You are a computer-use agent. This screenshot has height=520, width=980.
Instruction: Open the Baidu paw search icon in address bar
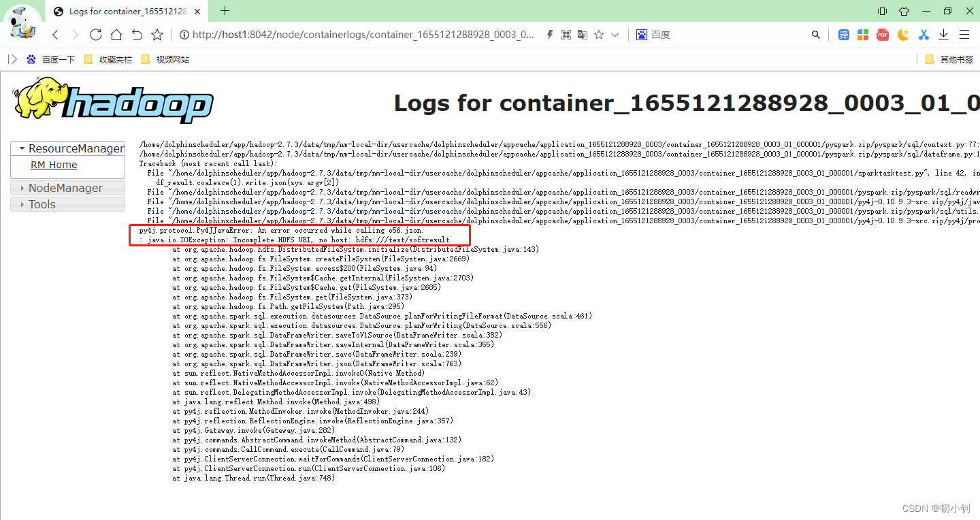pyautogui.click(x=640, y=34)
